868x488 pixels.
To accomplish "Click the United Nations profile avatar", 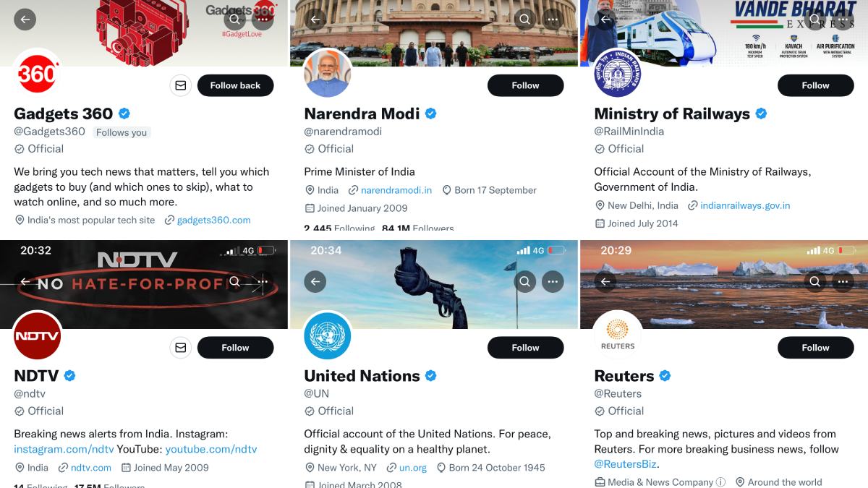I will pos(328,335).
